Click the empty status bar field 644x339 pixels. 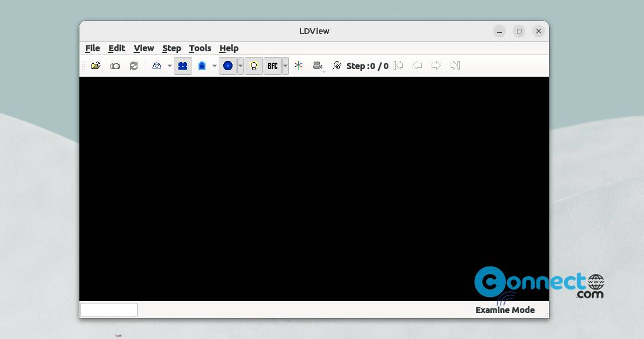(109, 310)
